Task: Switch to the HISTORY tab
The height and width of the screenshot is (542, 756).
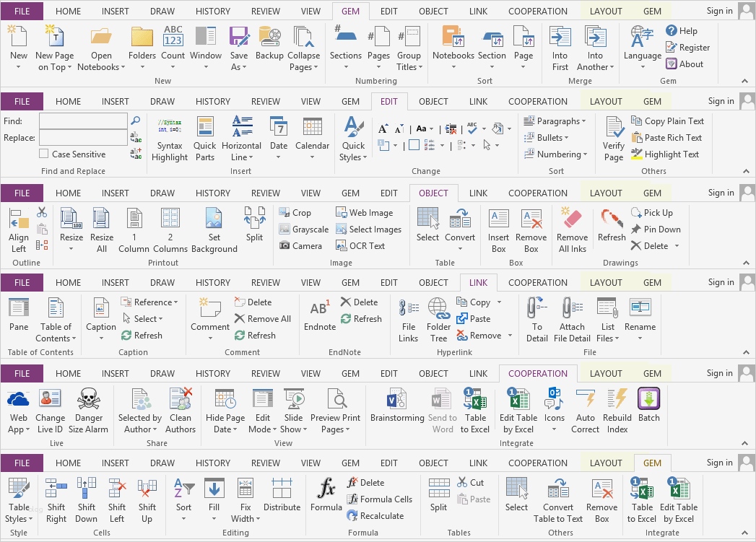Action: [212, 11]
